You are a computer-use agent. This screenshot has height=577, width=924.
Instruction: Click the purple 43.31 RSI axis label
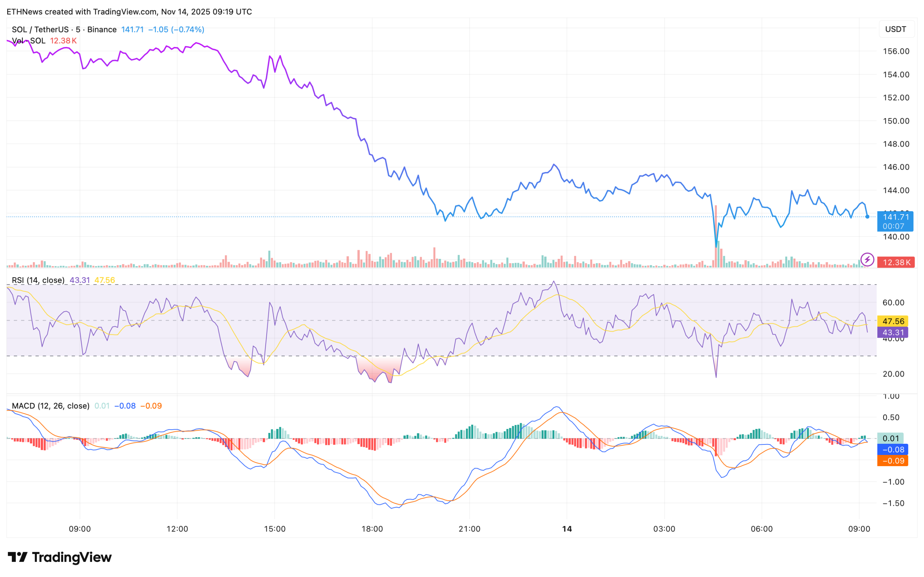tap(893, 333)
